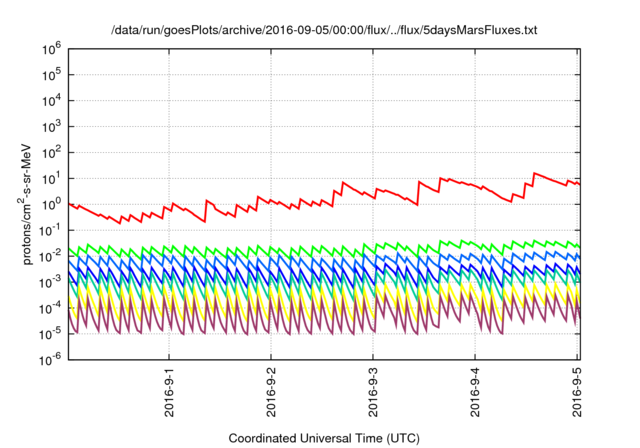Click the Coordinated Universal Time (UTC) label

(x=324, y=438)
